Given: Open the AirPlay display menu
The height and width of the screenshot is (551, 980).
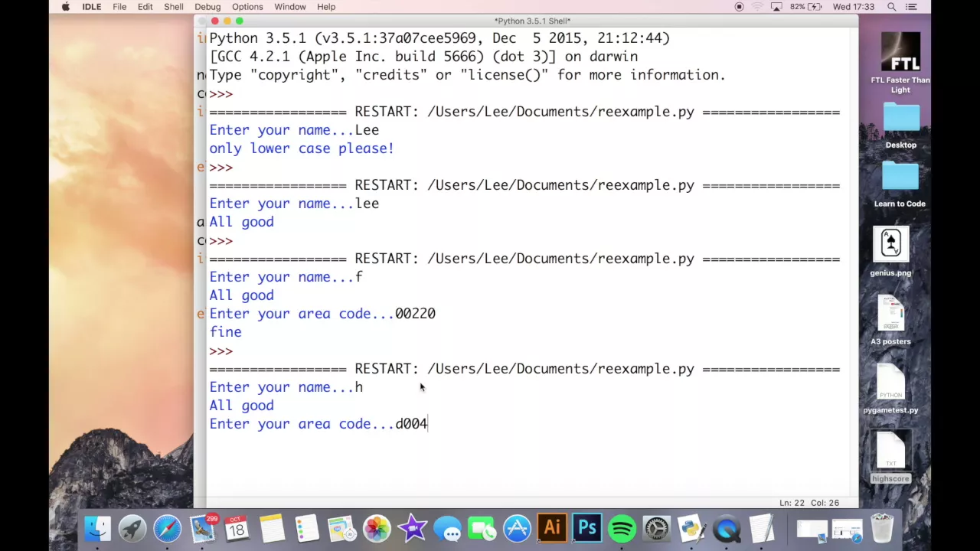Looking at the screenshot, I should pyautogui.click(x=776, y=7).
